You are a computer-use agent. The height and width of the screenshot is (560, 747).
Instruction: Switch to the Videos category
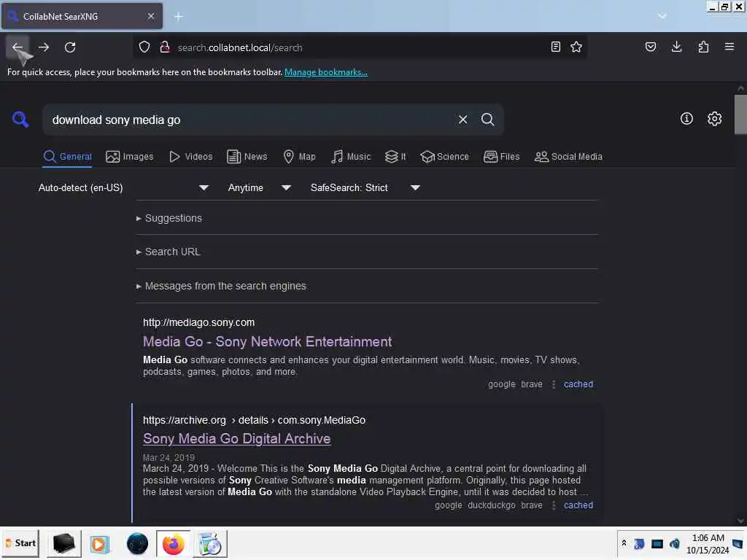(190, 157)
